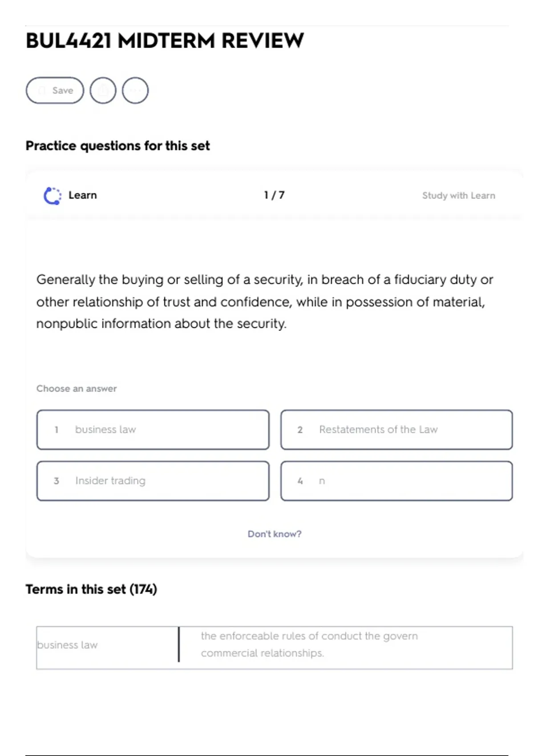Click the enforceable rules definition text

[309, 644]
